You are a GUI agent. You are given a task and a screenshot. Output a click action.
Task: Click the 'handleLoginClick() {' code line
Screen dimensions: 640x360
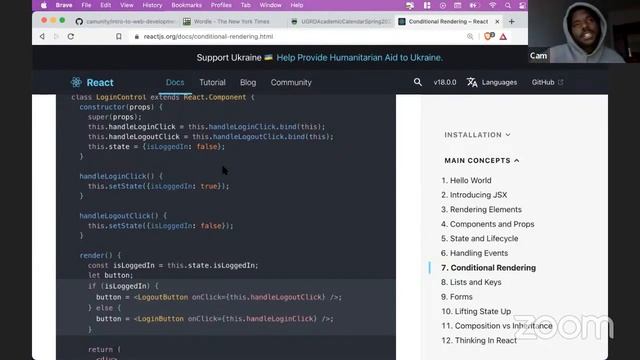[x=121, y=176]
